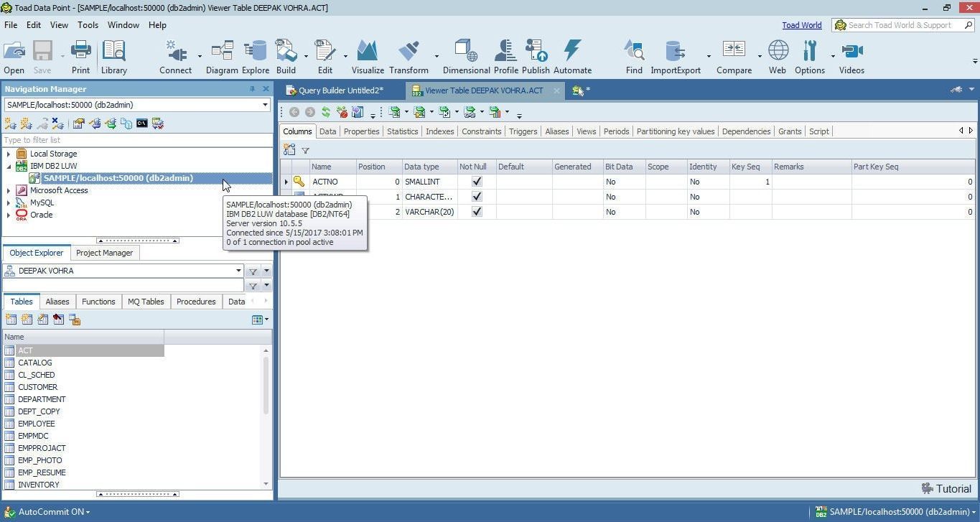Select the SAMPLE/localhost:50000 connection tree node
Screen dimensions: 980x522
(x=118, y=178)
